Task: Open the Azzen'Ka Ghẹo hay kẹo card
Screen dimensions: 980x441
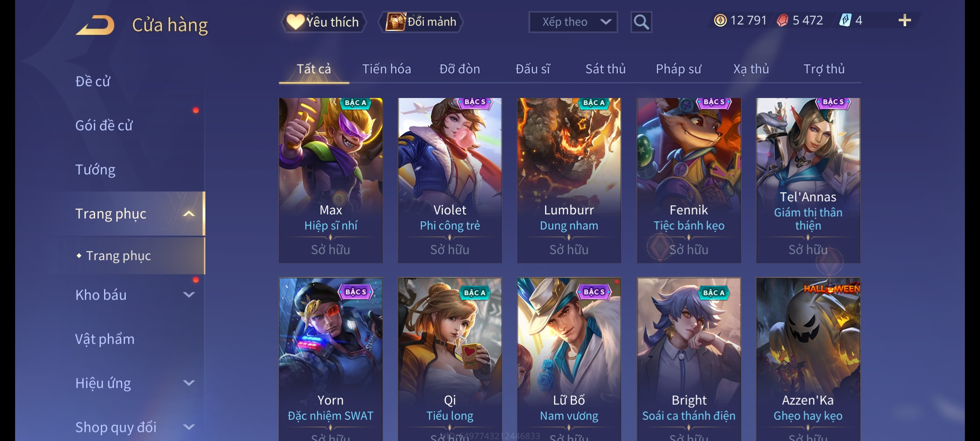Action: tap(808, 359)
